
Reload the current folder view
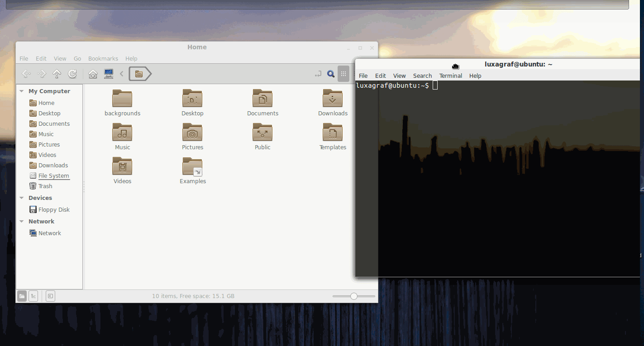[72, 74]
